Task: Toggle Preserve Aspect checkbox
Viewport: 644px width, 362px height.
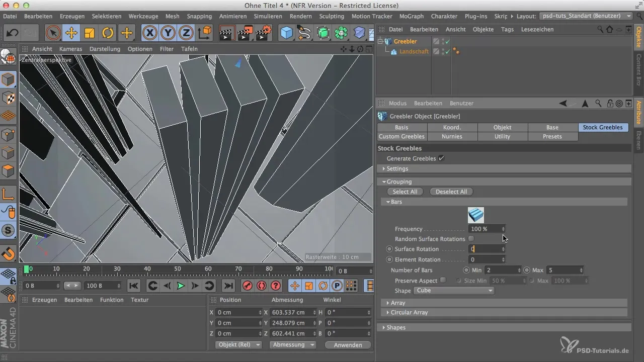Action: click(443, 280)
